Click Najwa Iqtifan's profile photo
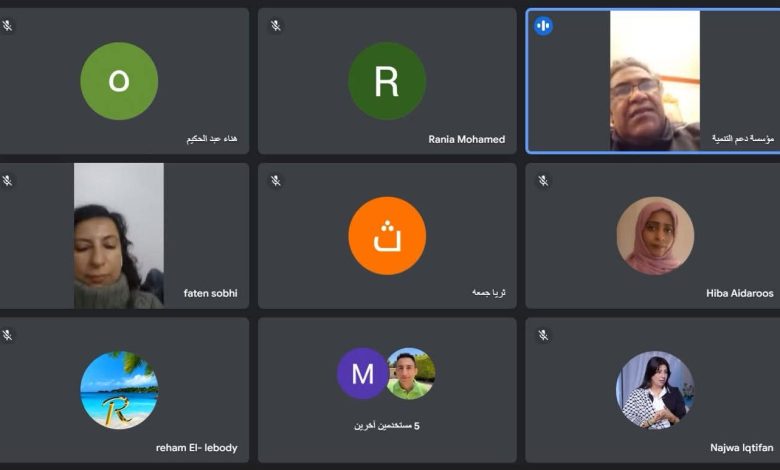Image resolution: width=780 pixels, height=470 pixels. click(655, 390)
